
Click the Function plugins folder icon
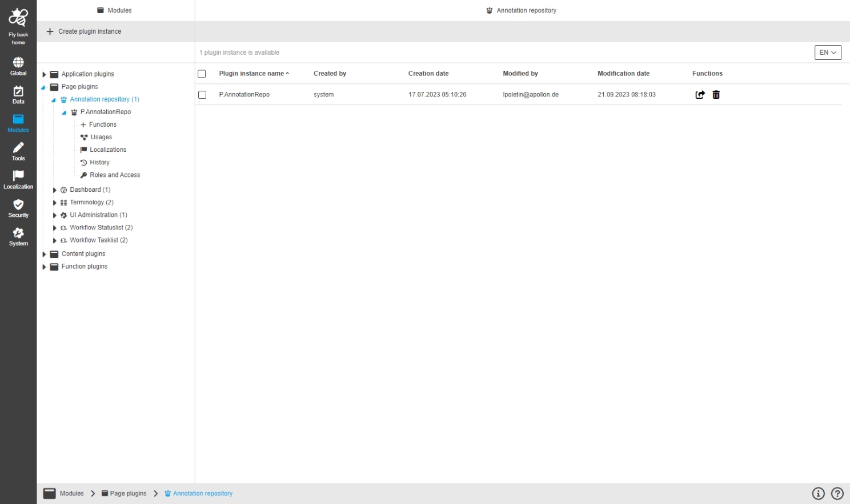pos(54,267)
